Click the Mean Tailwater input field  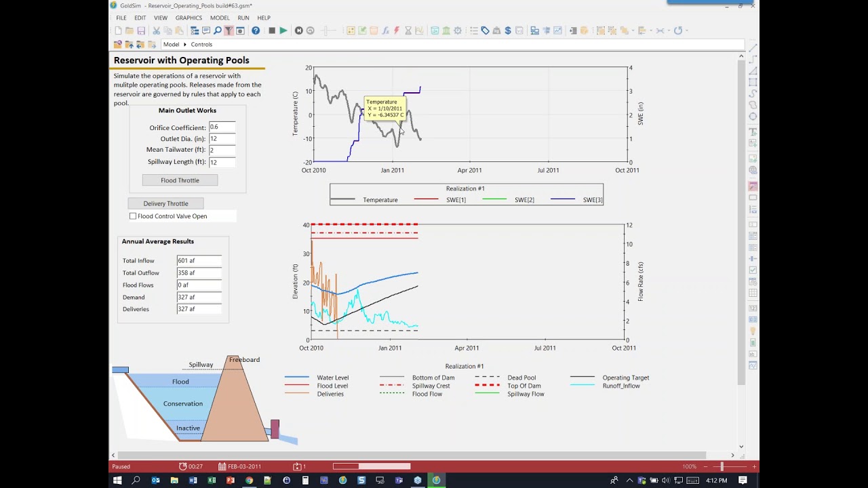(222, 150)
